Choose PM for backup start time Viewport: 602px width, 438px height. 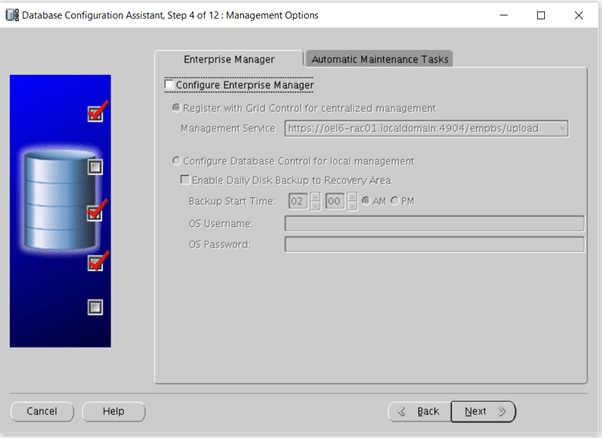pyautogui.click(x=395, y=201)
